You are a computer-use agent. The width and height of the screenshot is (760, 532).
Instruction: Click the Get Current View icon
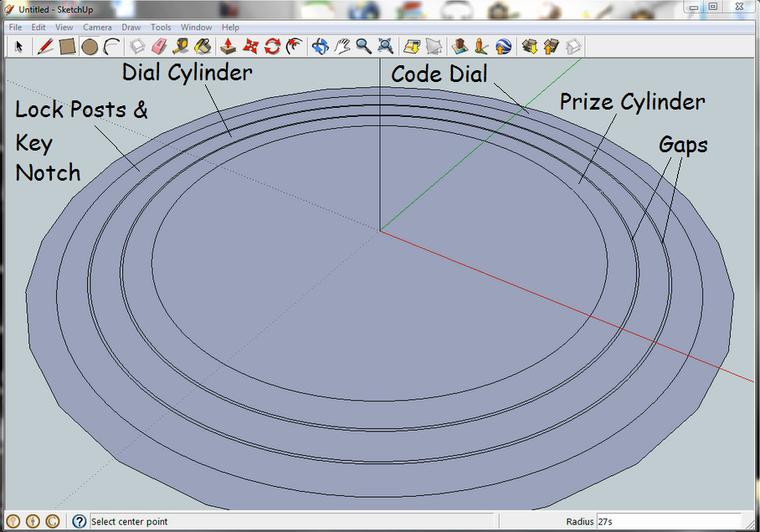[x=412, y=47]
